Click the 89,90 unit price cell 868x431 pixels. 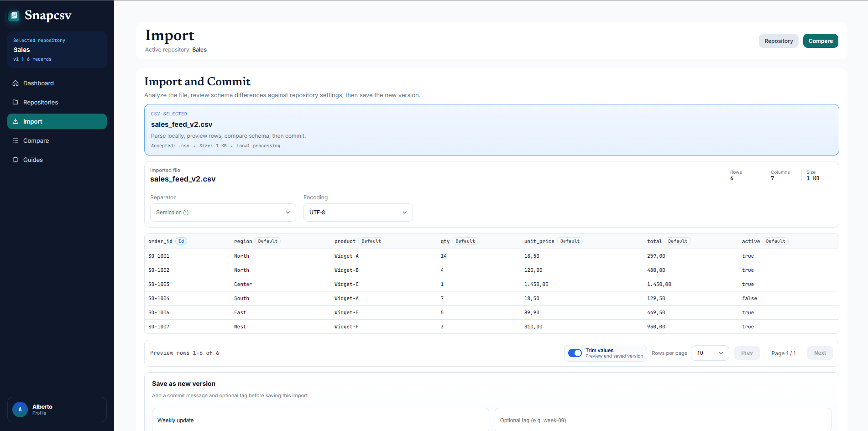[532, 313]
